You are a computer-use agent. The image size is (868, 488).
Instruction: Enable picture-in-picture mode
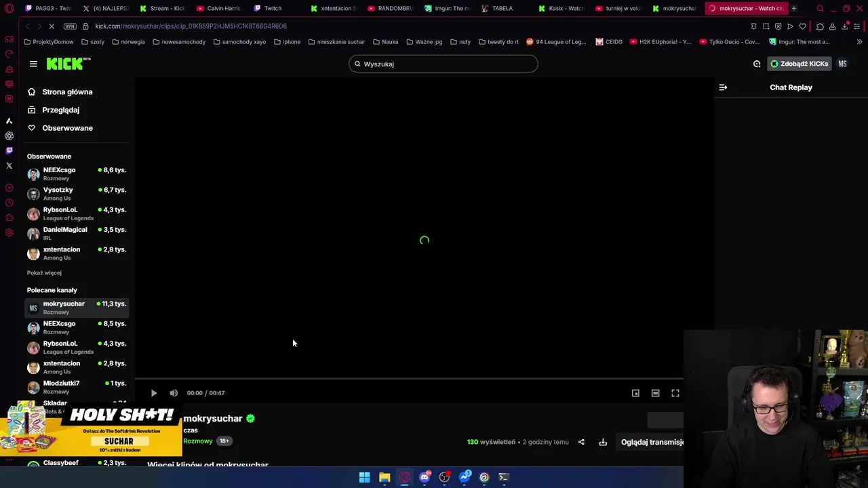pyautogui.click(x=635, y=393)
